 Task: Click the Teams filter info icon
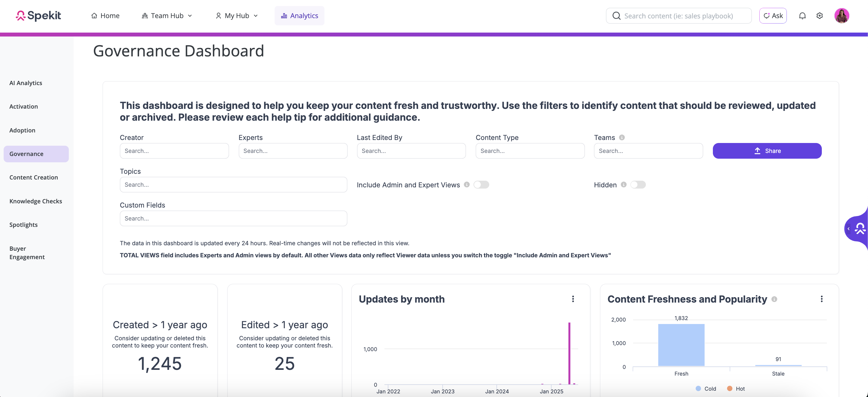(622, 137)
